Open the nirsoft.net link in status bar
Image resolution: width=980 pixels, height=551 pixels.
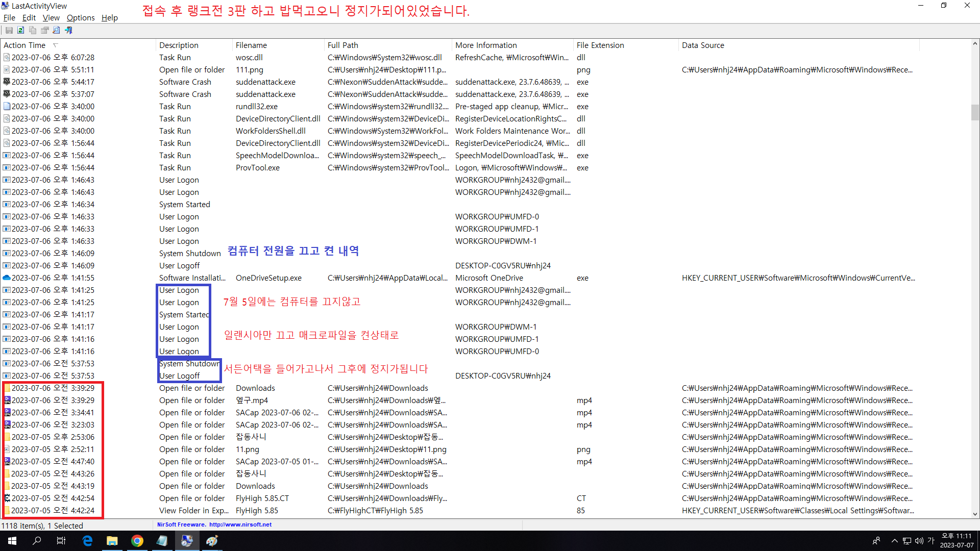tap(240, 524)
